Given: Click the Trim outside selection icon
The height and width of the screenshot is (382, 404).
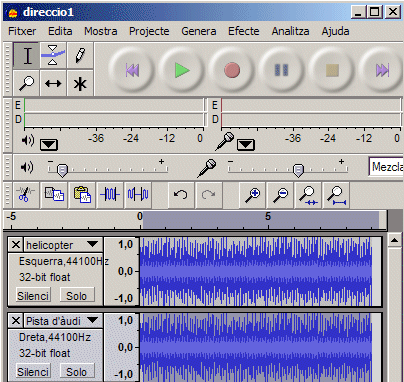Looking at the screenshot, I should pyautogui.click(x=110, y=195).
